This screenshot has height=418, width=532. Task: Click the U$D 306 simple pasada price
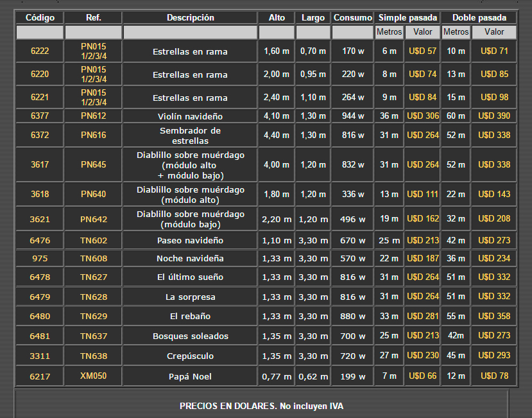point(423,116)
